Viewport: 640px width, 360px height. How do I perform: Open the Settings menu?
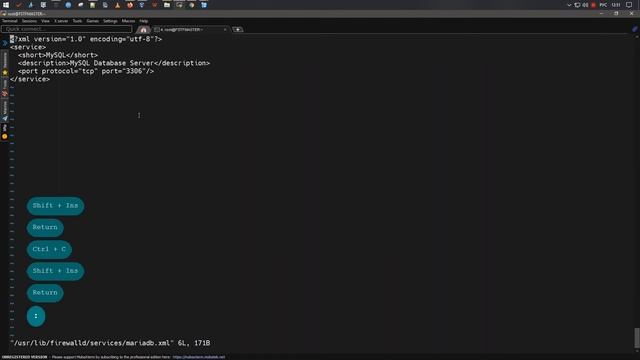click(110, 21)
